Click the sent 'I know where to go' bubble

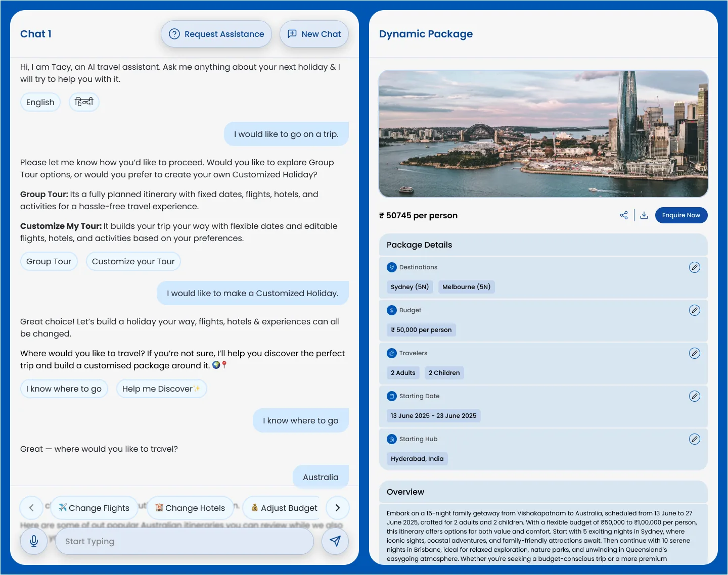coord(301,420)
